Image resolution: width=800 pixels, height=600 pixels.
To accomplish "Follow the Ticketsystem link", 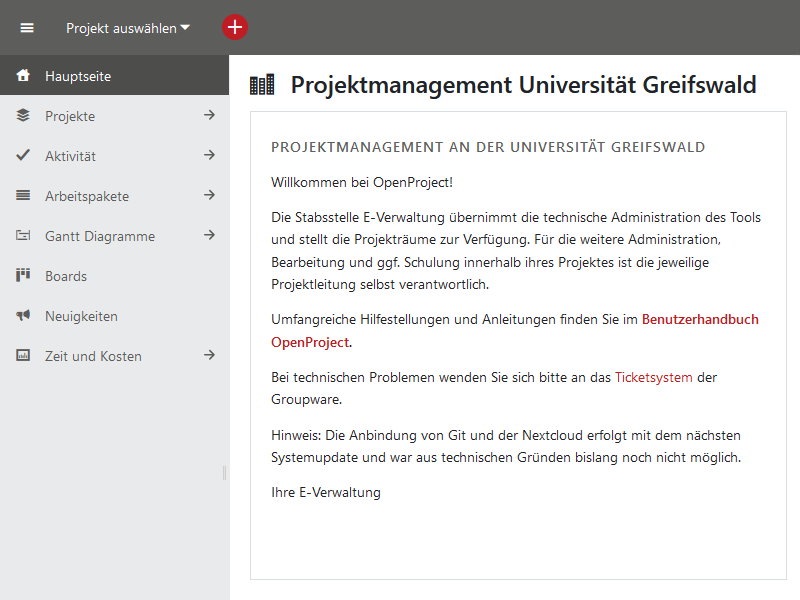I will click(x=654, y=378).
